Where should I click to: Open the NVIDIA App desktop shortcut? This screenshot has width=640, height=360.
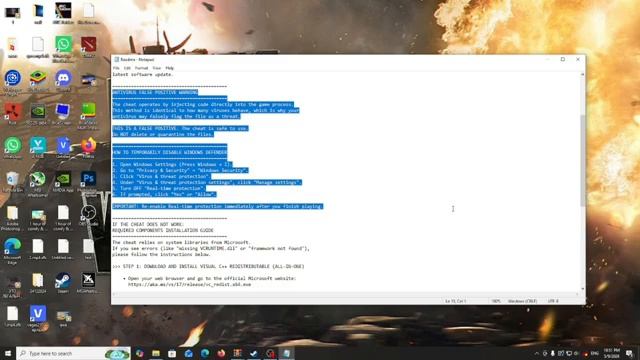63,182
